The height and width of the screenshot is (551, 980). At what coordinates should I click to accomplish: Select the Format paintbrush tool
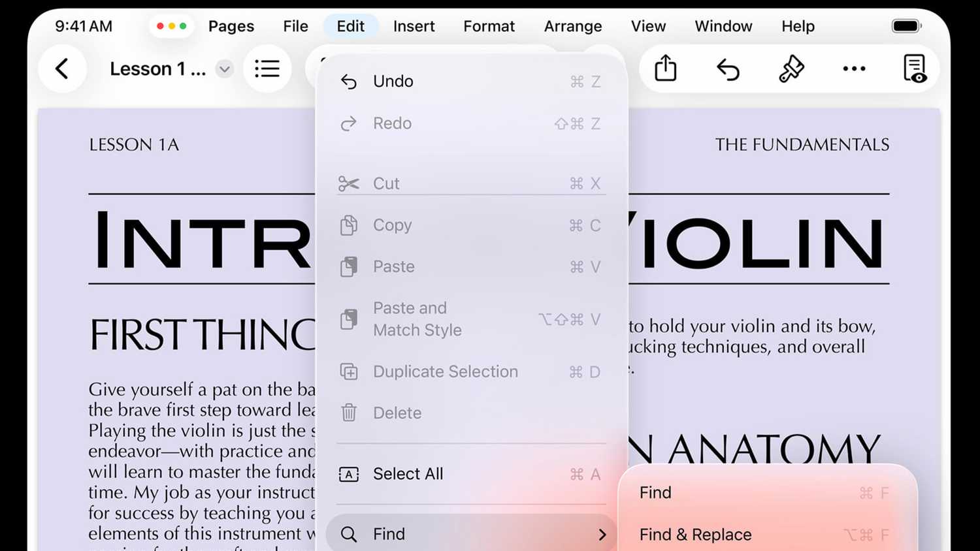[791, 68]
